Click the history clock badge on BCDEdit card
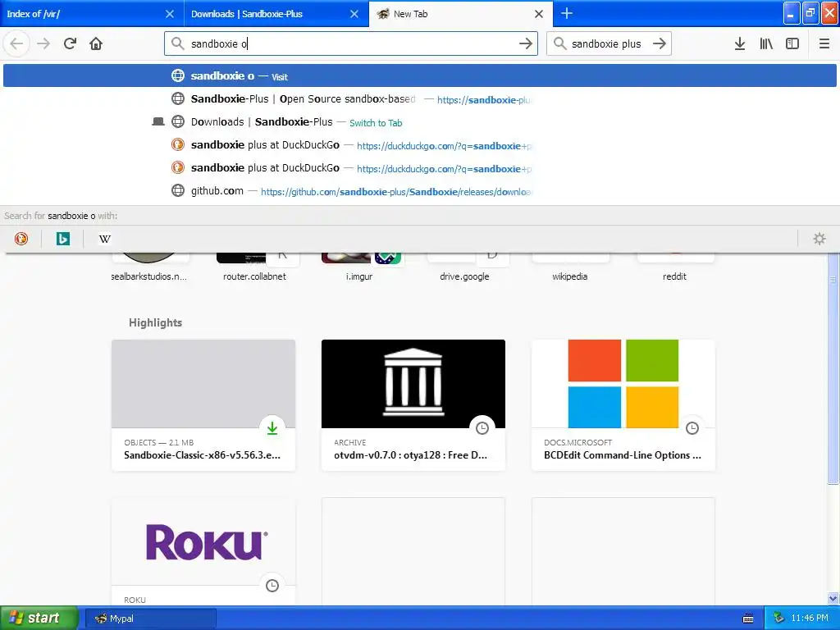This screenshot has height=630, width=840. tap(692, 428)
